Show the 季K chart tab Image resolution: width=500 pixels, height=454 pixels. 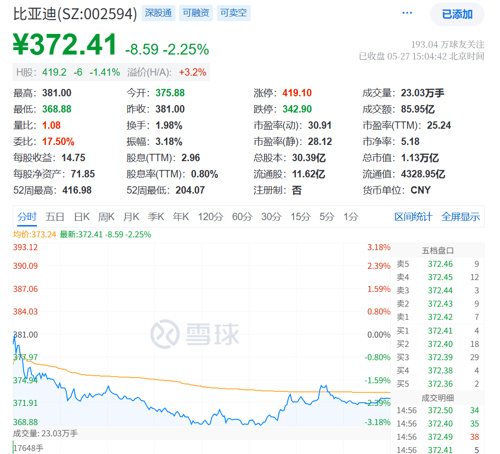click(x=156, y=217)
